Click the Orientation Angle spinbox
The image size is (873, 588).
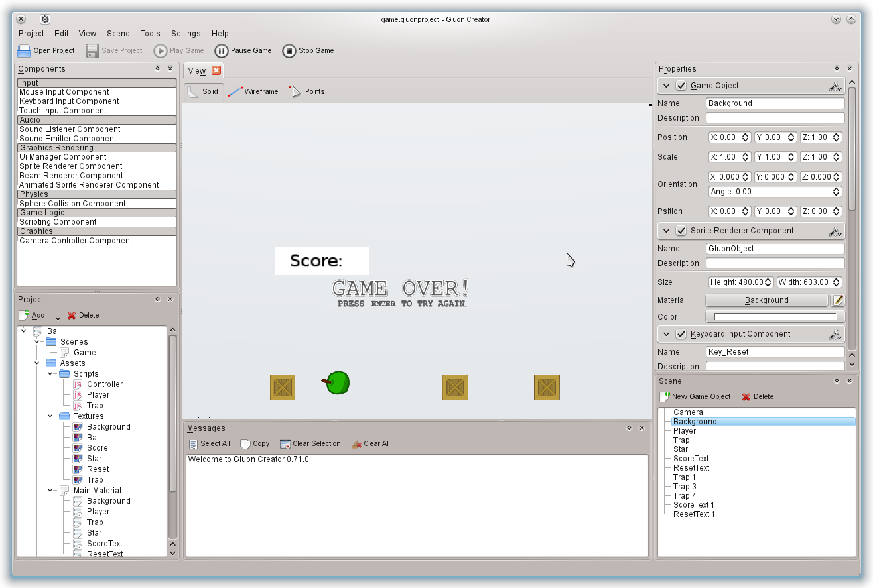775,192
